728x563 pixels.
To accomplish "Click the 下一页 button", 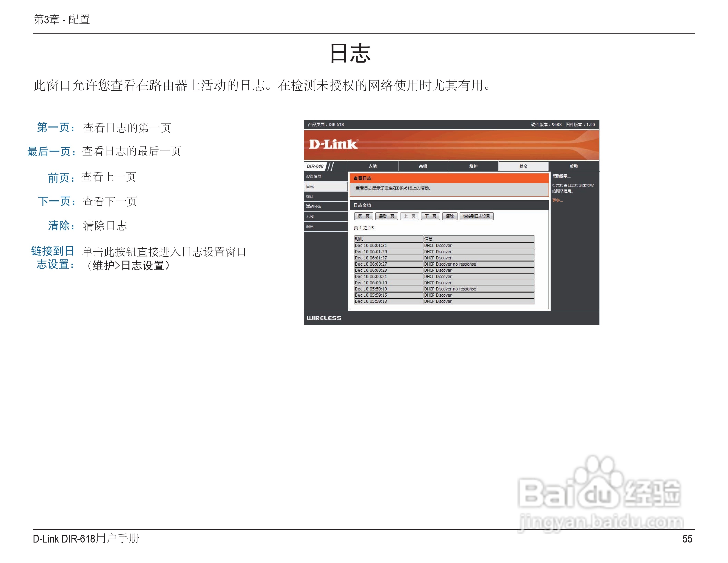I will tap(431, 216).
